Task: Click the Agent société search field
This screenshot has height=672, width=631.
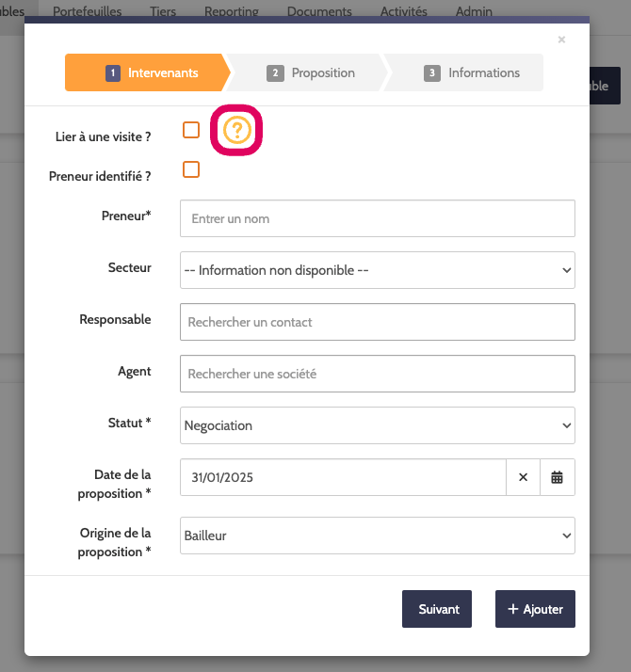Action: 377,374
